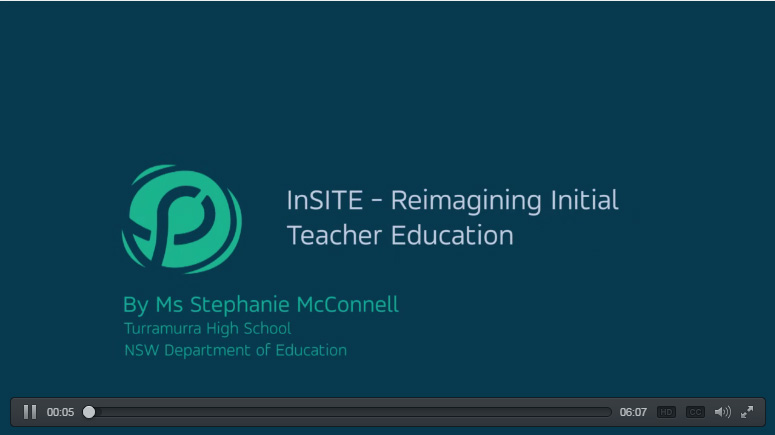Image resolution: width=775 pixels, height=435 pixels.
Task: Jump to the middle of progress bar
Action: (x=347, y=412)
